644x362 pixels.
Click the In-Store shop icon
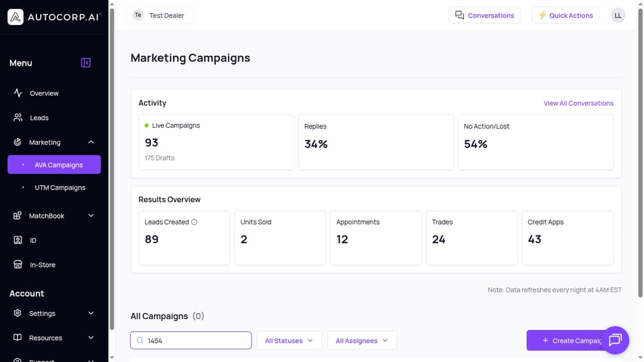(18, 264)
